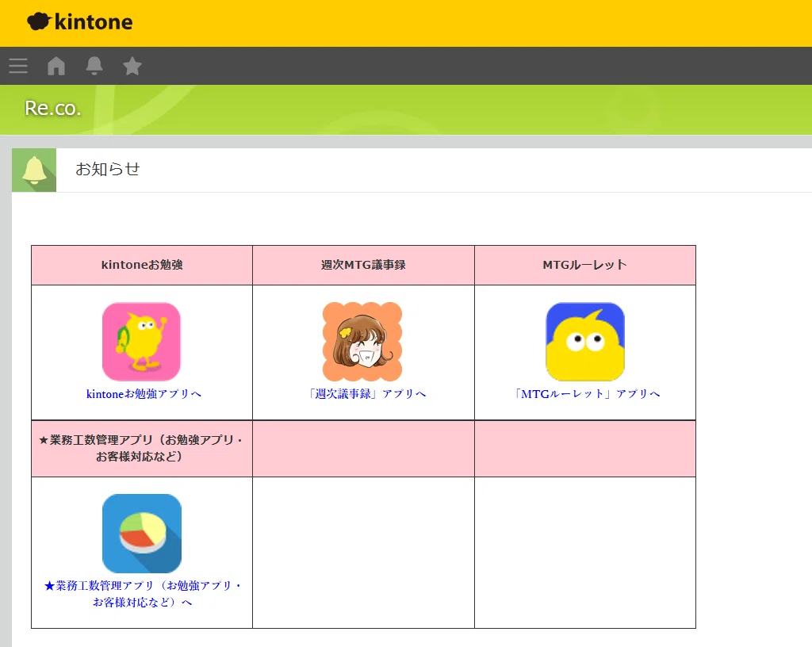Follow the 「MTGルーレット」アプリへ link
This screenshot has height=647, width=812.
click(586, 394)
